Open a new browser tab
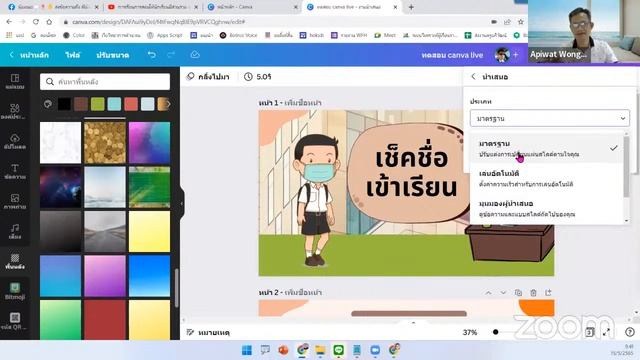This screenshot has width=640, height=360. 411,7
